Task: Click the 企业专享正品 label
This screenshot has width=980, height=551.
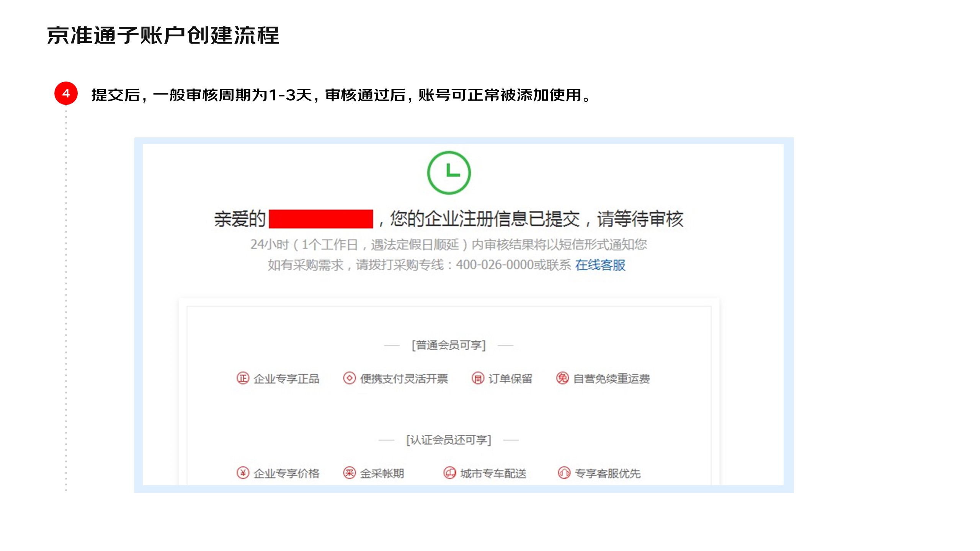Action: [286, 379]
